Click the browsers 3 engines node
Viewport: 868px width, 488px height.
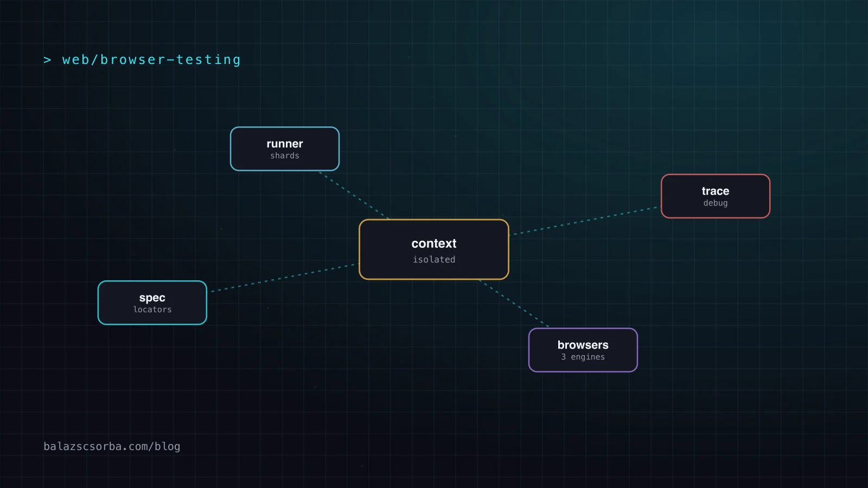pyautogui.click(x=583, y=350)
